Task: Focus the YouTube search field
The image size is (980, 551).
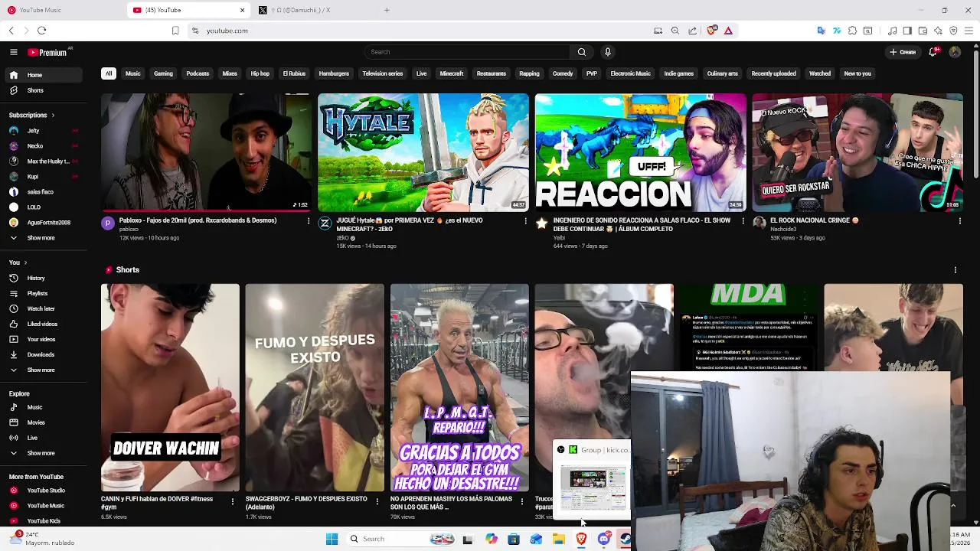Action: click(x=467, y=52)
